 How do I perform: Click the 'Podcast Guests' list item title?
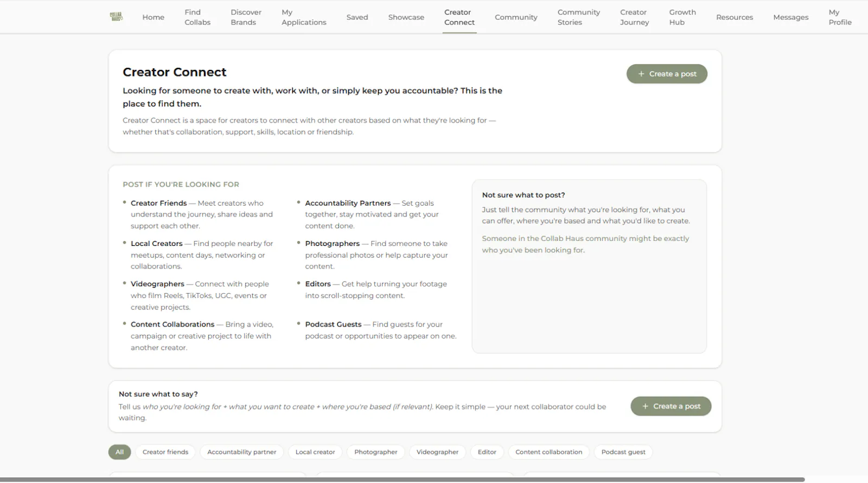(x=333, y=325)
